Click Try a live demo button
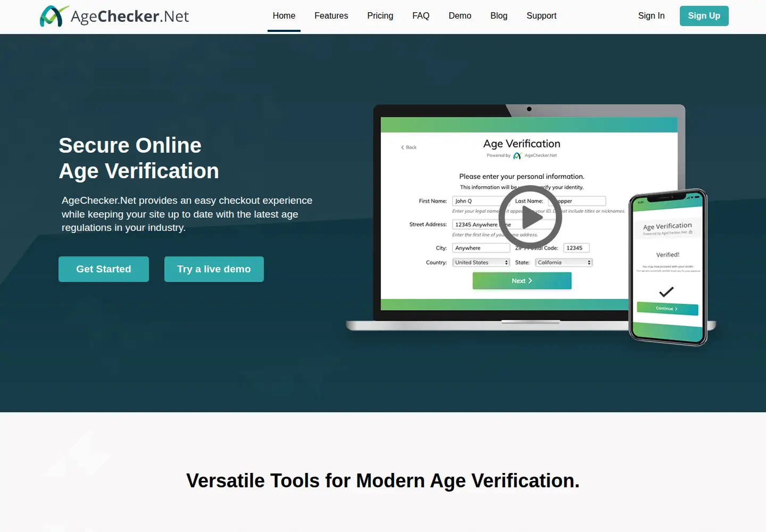 214,269
